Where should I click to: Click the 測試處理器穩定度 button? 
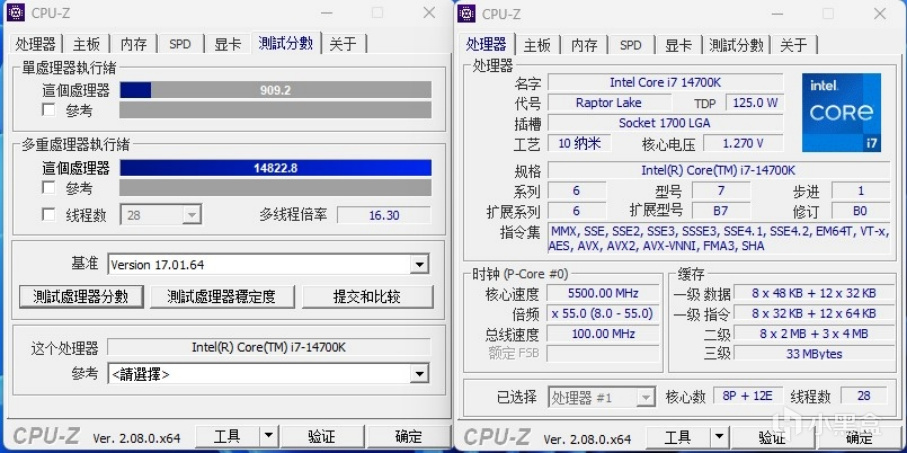[x=222, y=297]
